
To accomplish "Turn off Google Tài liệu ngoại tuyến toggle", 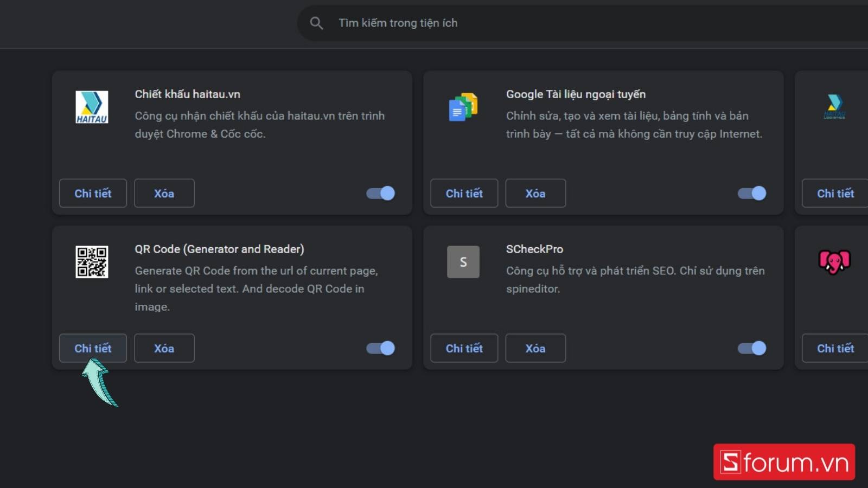I will [752, 193].
